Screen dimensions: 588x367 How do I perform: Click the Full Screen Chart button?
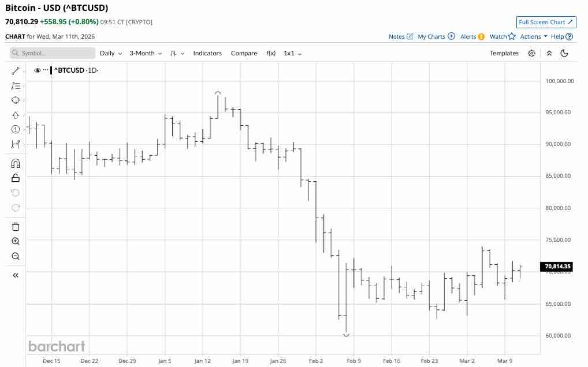(x=546, y=23)
